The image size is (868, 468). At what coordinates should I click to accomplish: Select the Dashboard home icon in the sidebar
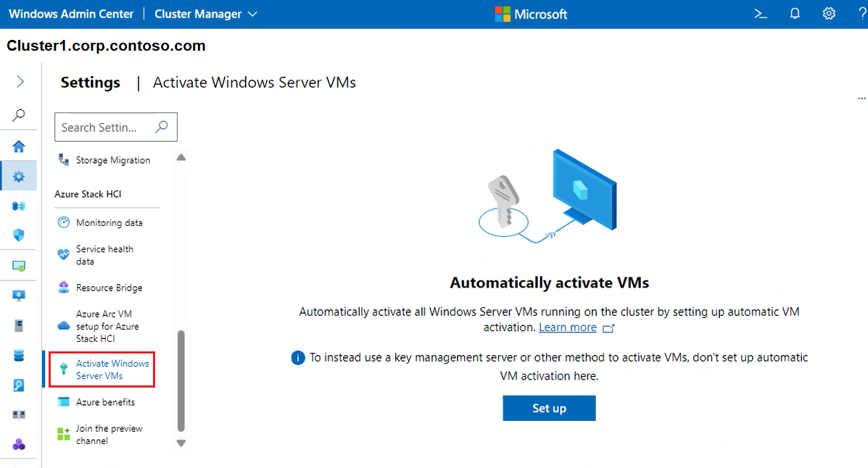point(19,146)
